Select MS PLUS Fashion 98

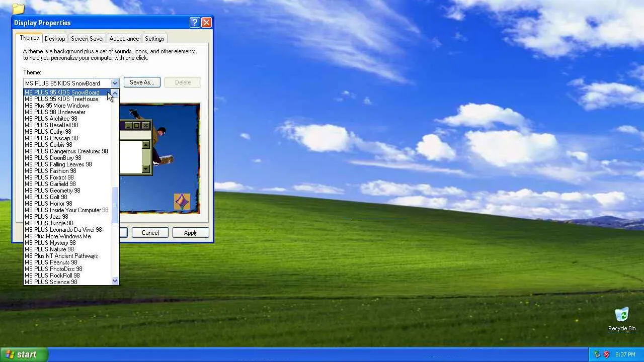(x=67, y=171)
